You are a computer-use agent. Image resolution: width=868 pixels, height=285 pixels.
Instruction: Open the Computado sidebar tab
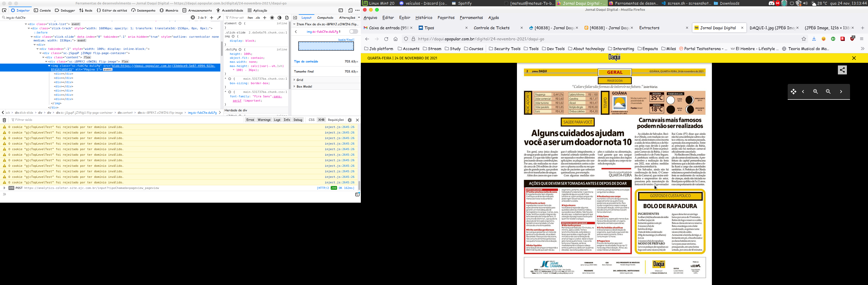point(325,17)
